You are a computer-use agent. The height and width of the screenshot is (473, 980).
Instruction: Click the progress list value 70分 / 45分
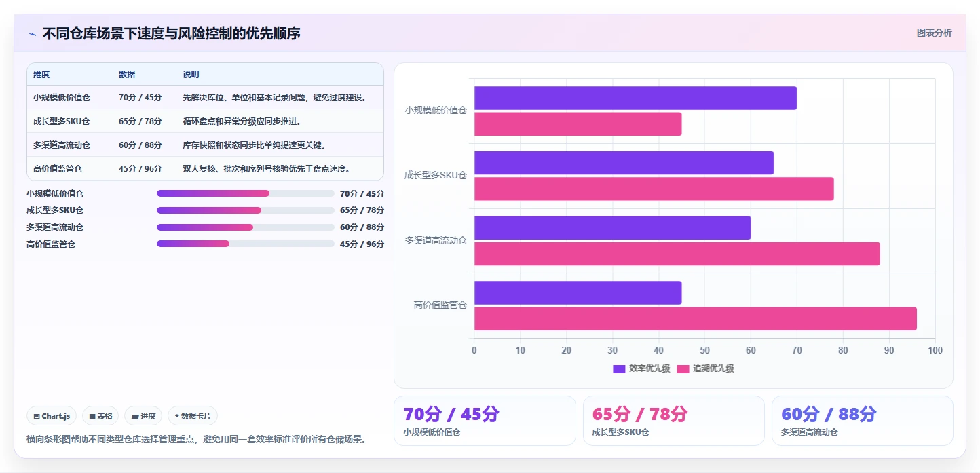tap(362, 193)
